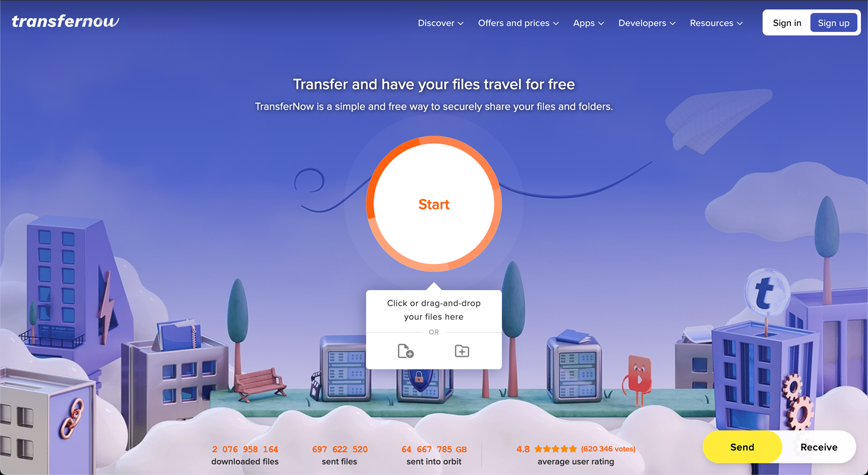Click the add folder icon
868x475 pixels.
[462, 351]
